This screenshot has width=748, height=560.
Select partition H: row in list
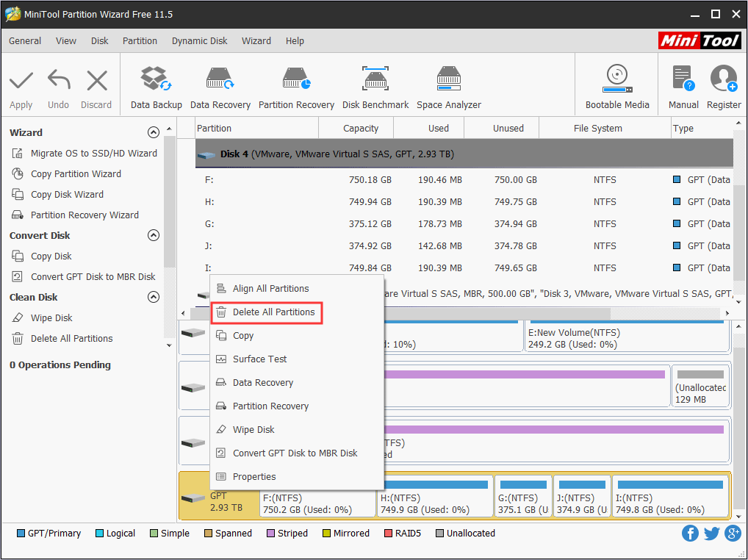[x=464, y=202]
